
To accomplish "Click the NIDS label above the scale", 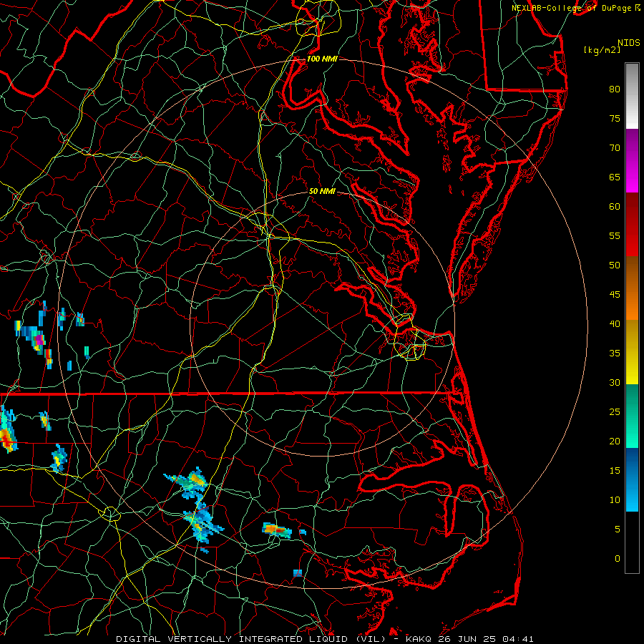I will tap(629, 42).
